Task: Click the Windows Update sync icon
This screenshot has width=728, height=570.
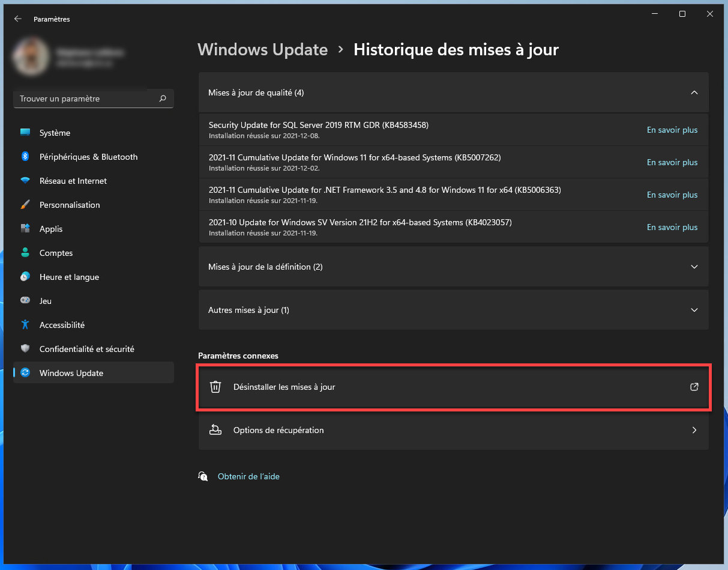Action: pos(25,373)
